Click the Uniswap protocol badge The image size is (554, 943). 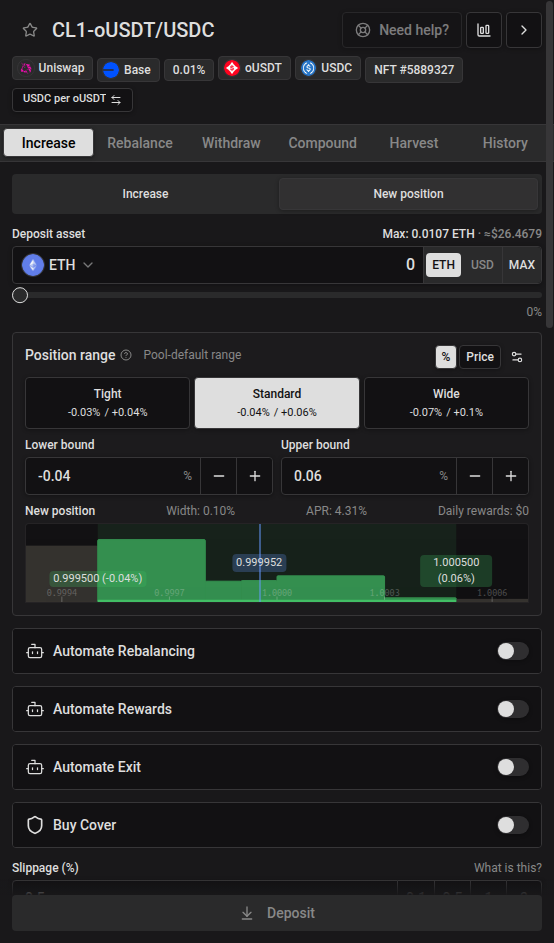[52, 68]
